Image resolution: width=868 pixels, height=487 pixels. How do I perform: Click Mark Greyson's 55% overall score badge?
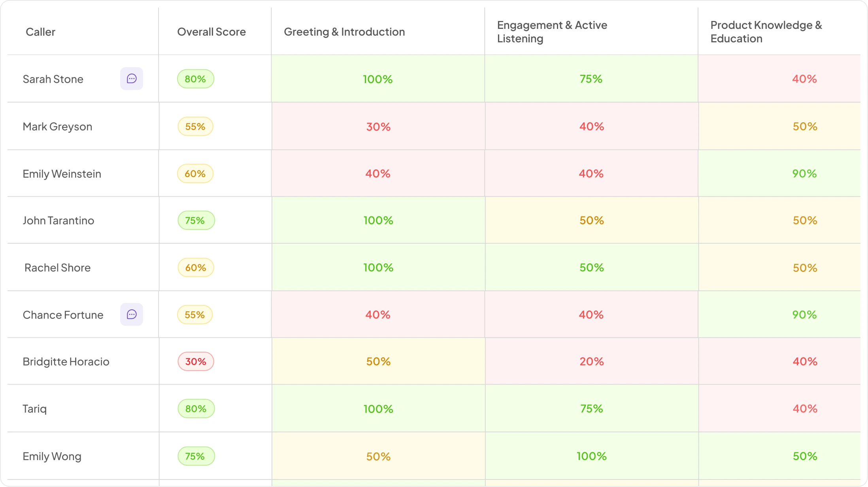click(x=196, y=127)
